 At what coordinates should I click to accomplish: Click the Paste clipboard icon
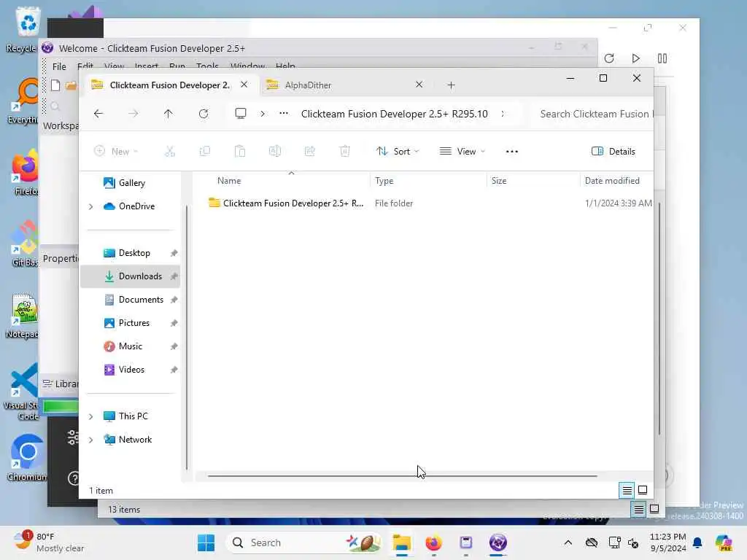(239, 152)
